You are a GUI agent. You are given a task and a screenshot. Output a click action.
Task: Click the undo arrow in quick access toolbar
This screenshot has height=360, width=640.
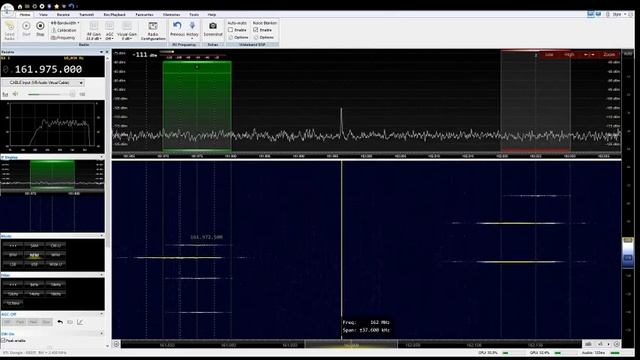pyautogui.click(x=71, y=6)
